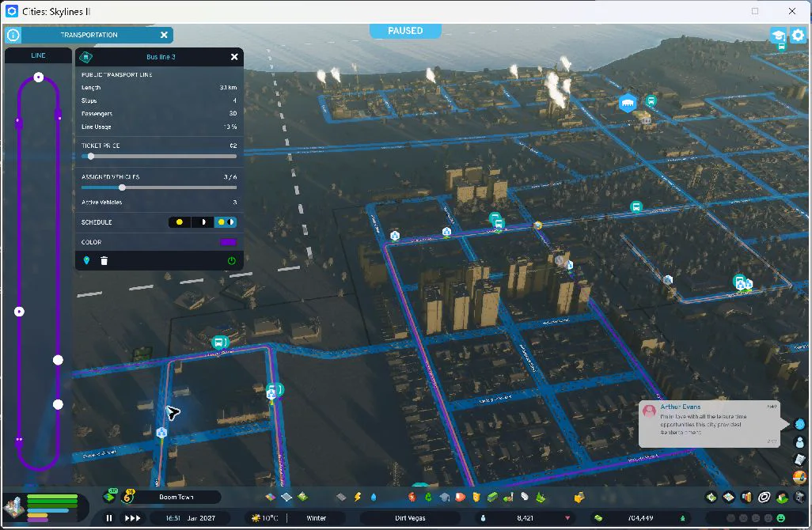The width and height of the screenshot is (812, 530).
Task: Open the money 704,449 balance
Action: point(640,517)
